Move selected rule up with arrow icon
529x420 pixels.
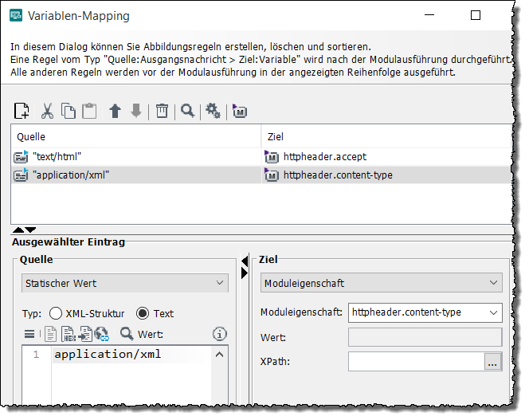[x=115, y=112]
